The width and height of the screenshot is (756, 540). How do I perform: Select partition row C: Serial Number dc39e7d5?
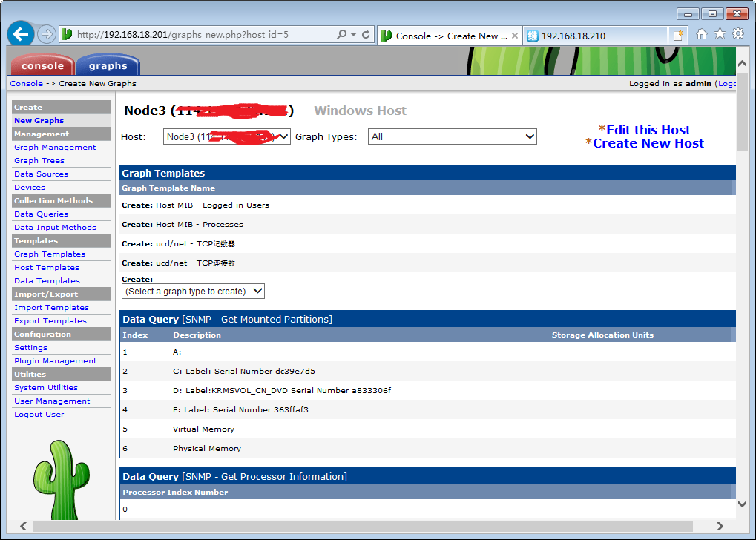(427, 371)
